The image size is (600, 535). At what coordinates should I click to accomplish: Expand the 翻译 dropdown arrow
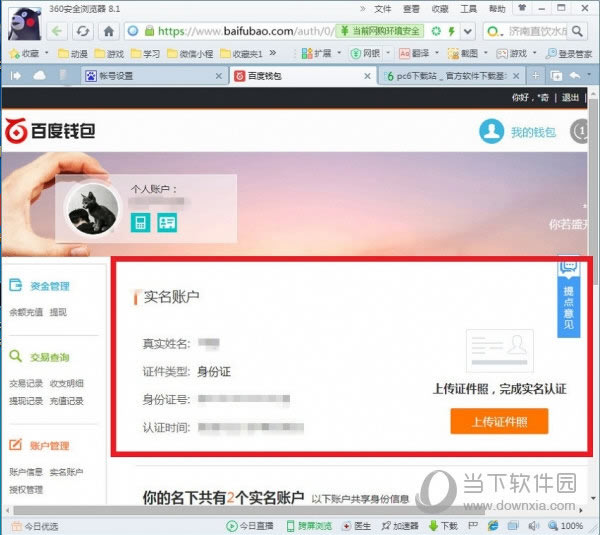tap(437, 52)
